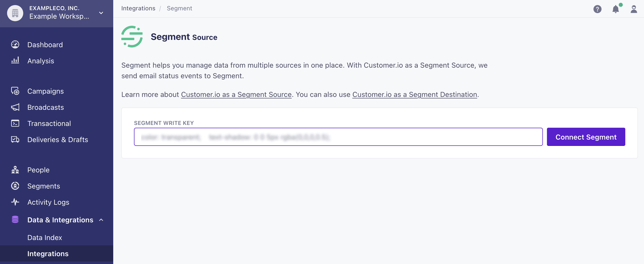Image resolution: width=644 pixels, height=264 pixels.
Task: Open the user profile icon
Action: (x=633, y=9)
